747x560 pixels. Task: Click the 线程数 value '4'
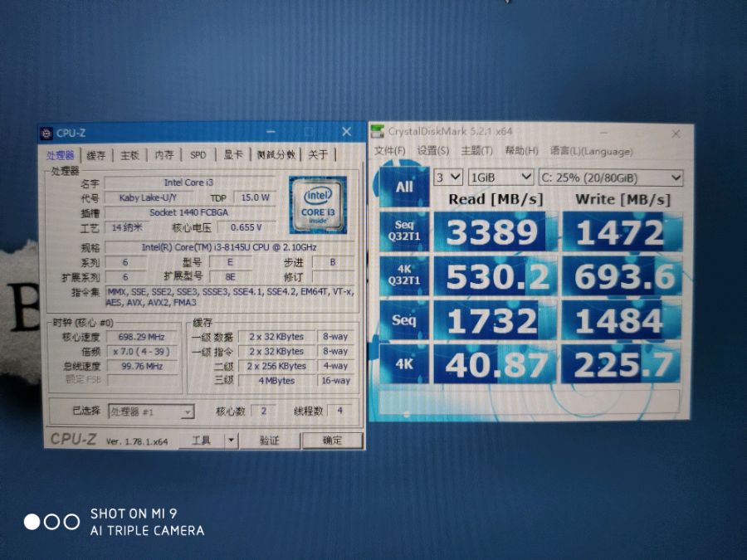pos(339,410)
